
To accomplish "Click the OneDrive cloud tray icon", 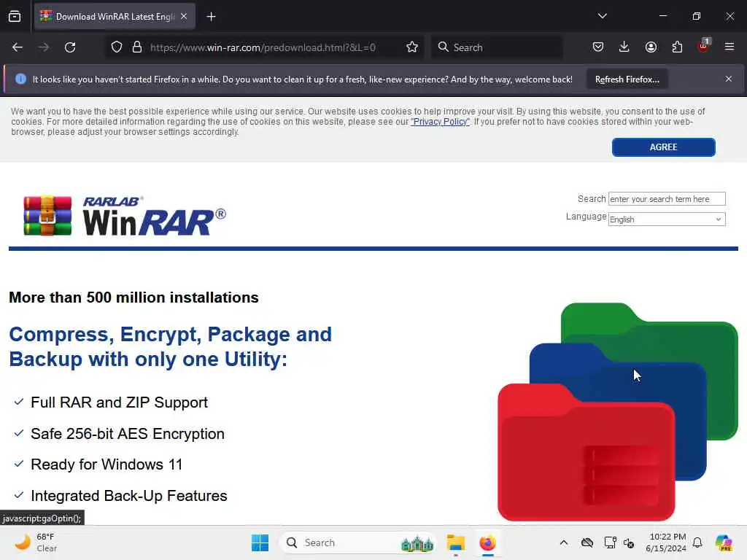I will coord(587,542).
